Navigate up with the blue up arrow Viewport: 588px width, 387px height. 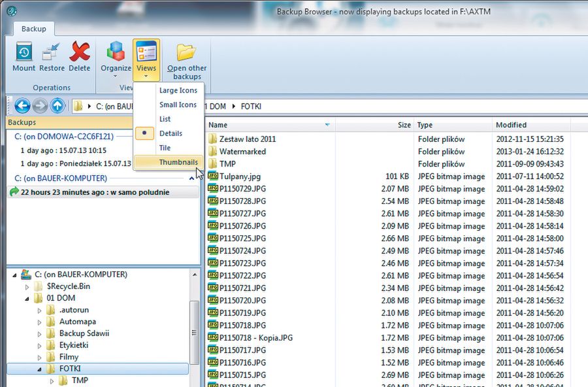tap(57, 106)
